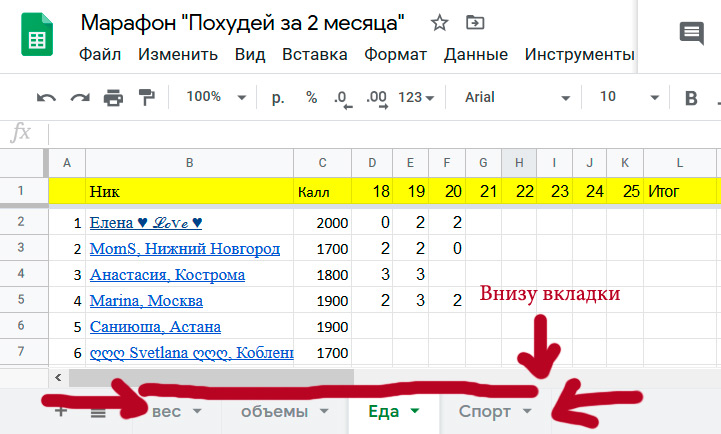Open the Marina, Москва link
Viewport: 721px width, 434px height.
coord(146,300)
